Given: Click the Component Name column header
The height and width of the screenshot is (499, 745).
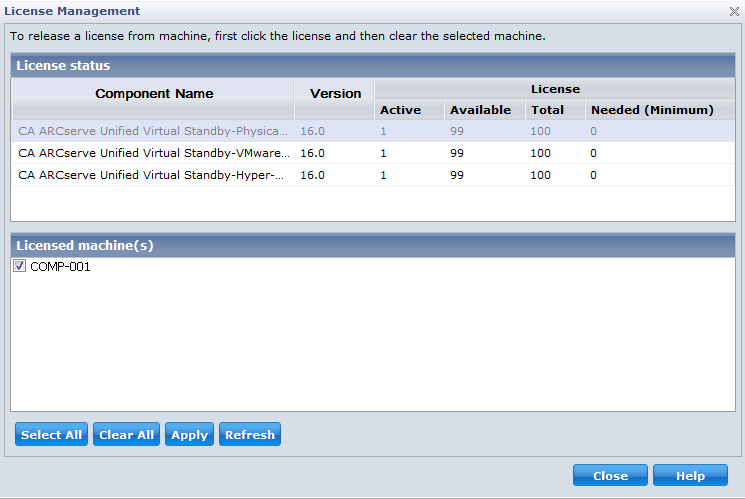Looking at the screenshot, I should (x=154, y=94).
